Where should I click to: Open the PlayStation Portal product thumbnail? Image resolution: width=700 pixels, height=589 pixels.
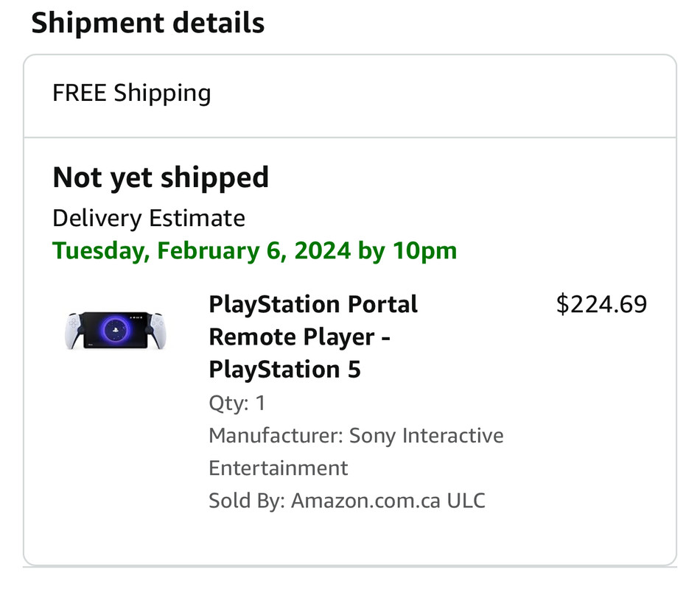point(114,331)
